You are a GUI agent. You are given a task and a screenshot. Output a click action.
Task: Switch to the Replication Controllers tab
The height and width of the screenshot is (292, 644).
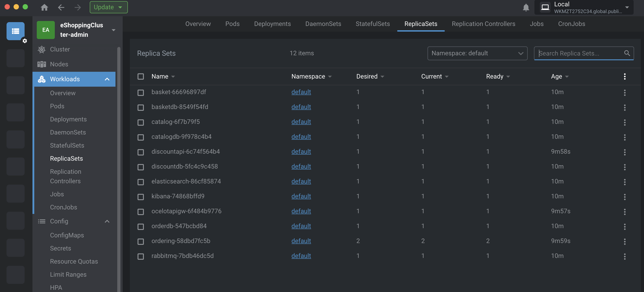pos(483,24)
